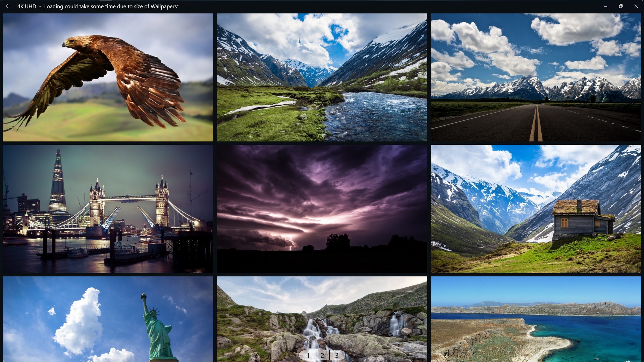Image resolution: width=644 pixels, height=362 pixels.
Task: Open the Statue of Liberty wallpaper
Action: [x=108, y=318]
